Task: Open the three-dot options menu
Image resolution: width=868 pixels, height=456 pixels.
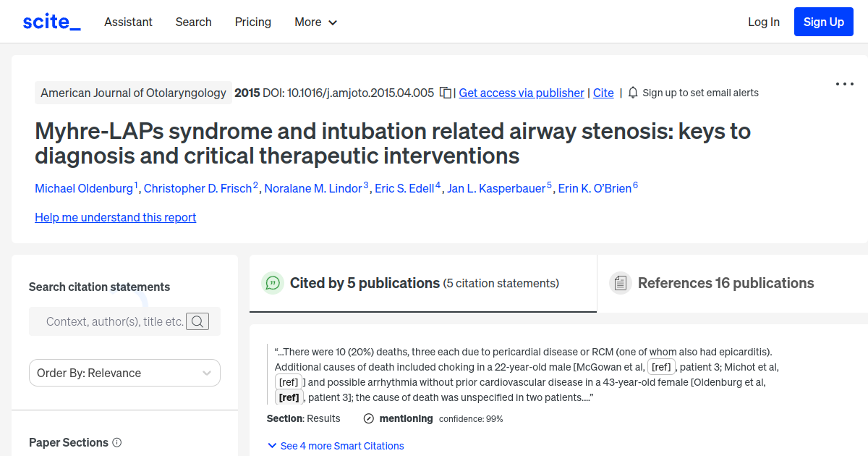Action: pyautogui.click(x=844, y=84)
